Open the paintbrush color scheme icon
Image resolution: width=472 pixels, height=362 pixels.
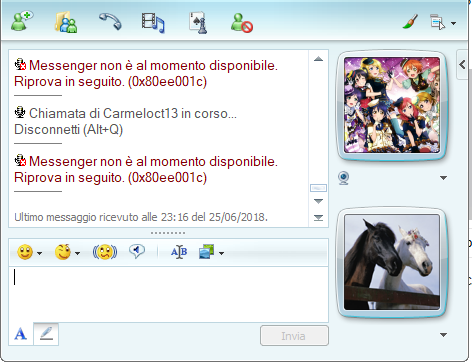(410, 22)
